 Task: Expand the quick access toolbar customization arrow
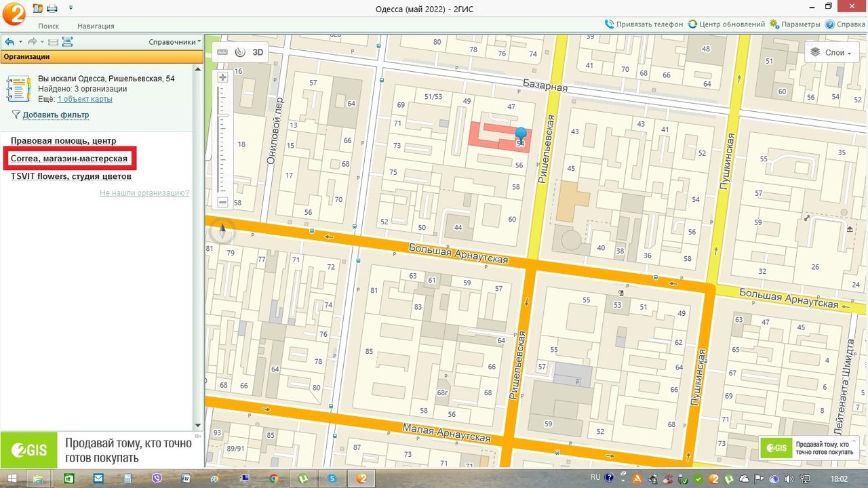click(71, 8)
